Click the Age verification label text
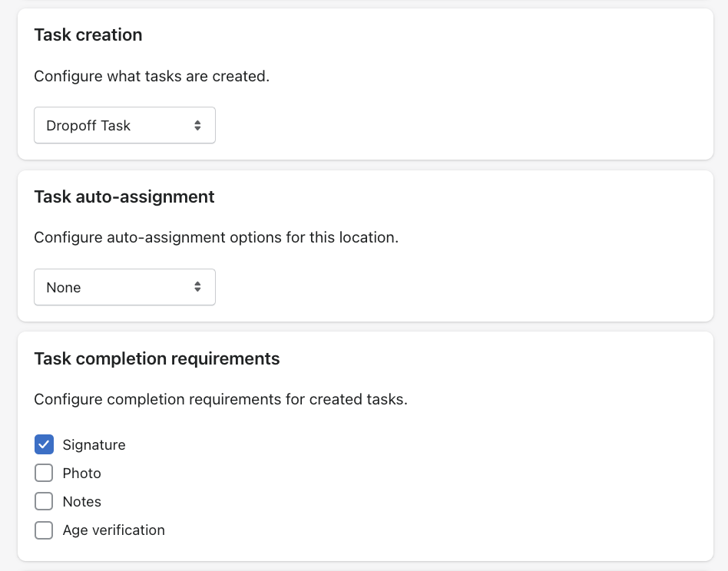The image size is (728, 571). (x=114, y=530)
